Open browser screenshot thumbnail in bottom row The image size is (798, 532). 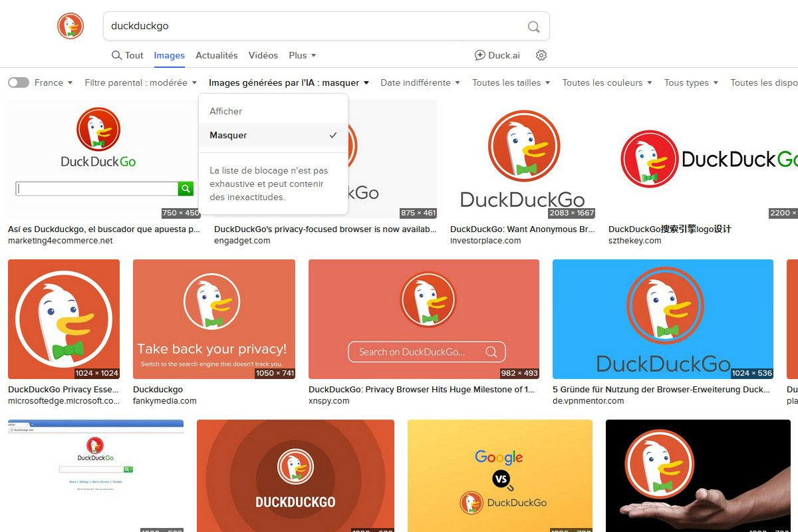point(96,475)
